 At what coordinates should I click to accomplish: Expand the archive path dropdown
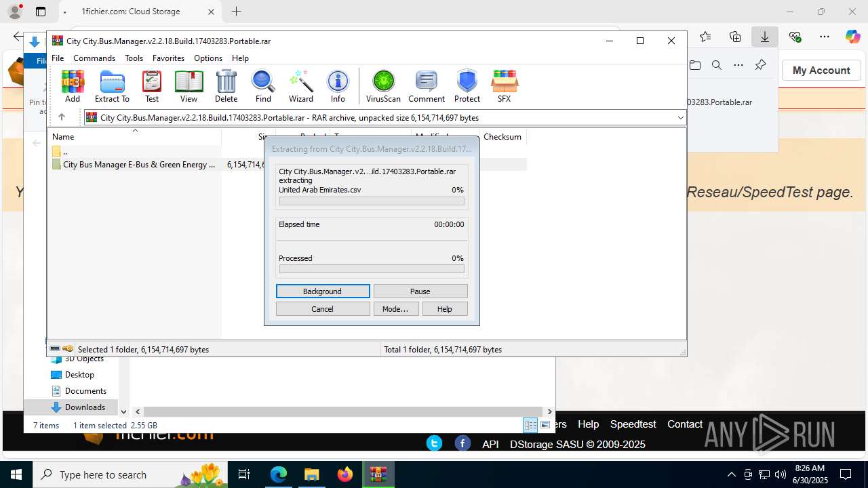[x=680, y=118]
